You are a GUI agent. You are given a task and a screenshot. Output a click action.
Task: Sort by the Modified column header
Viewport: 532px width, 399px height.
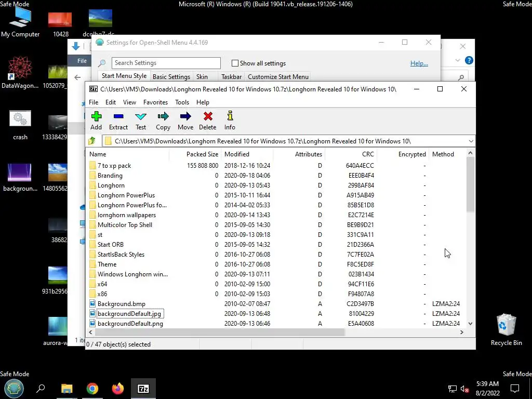point(247,154)
